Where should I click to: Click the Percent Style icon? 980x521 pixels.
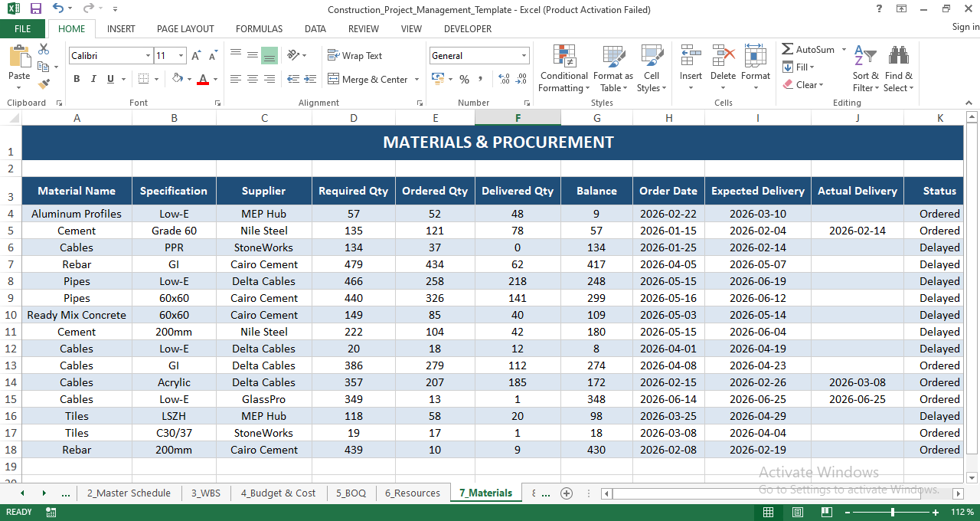[464, 79]
